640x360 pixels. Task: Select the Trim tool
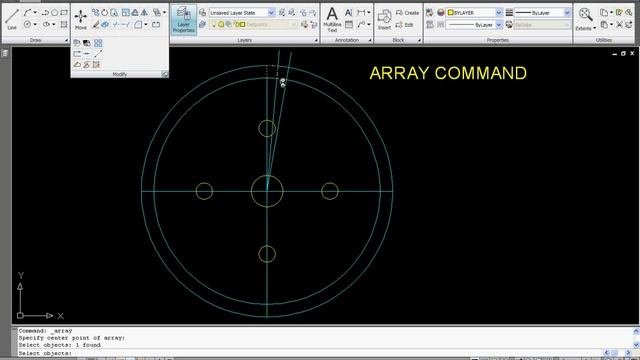(x=116, y=24)
